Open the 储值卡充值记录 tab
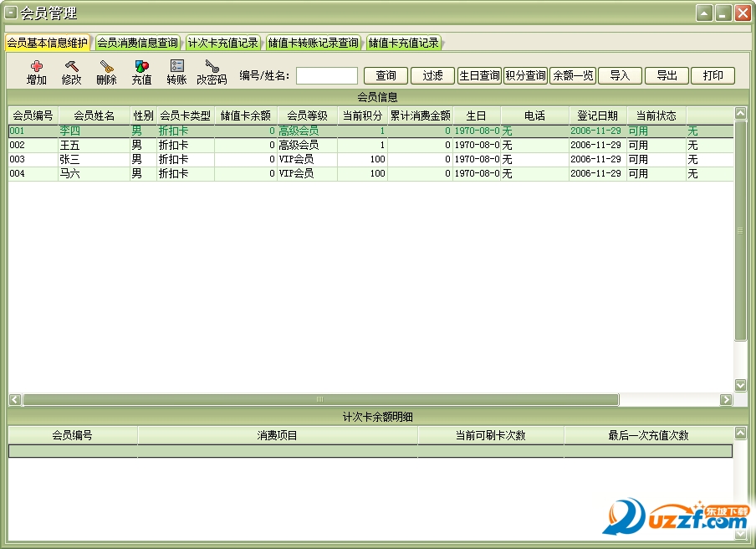Screen dimensions: 756x549 point(404,43)
